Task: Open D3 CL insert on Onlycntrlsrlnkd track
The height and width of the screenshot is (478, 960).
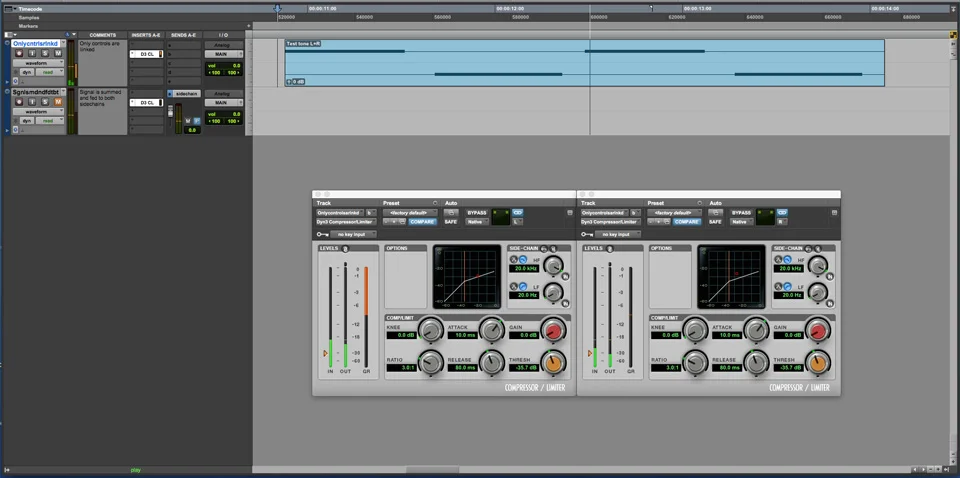Action: tap(146, 54)
